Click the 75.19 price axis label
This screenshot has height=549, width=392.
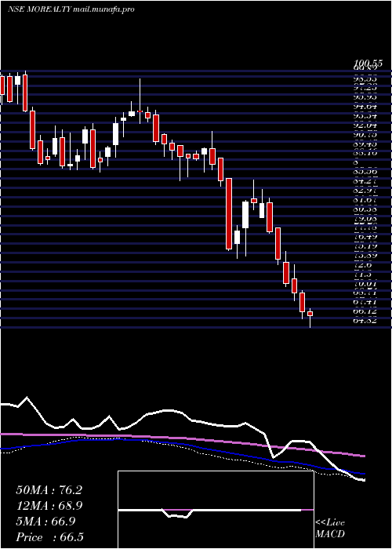(366, 246)
